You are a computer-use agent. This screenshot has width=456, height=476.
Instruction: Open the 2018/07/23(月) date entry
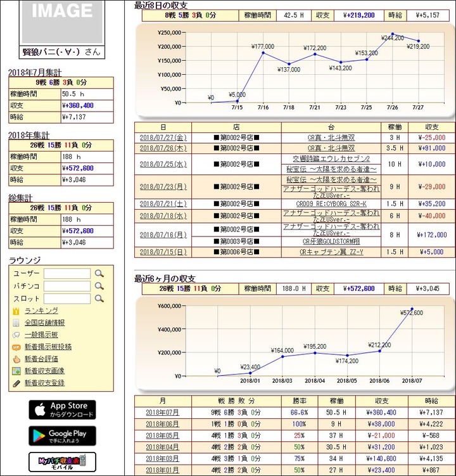coord(163,187)
